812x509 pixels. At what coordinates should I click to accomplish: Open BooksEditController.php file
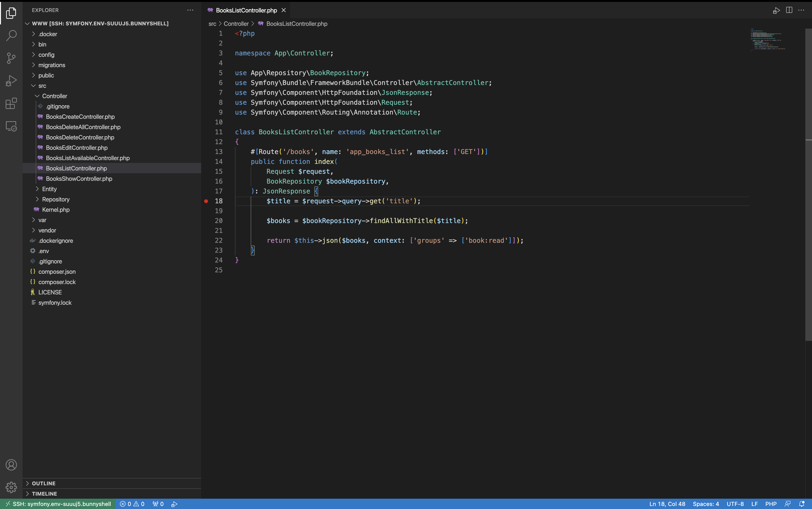click(112, 147)
